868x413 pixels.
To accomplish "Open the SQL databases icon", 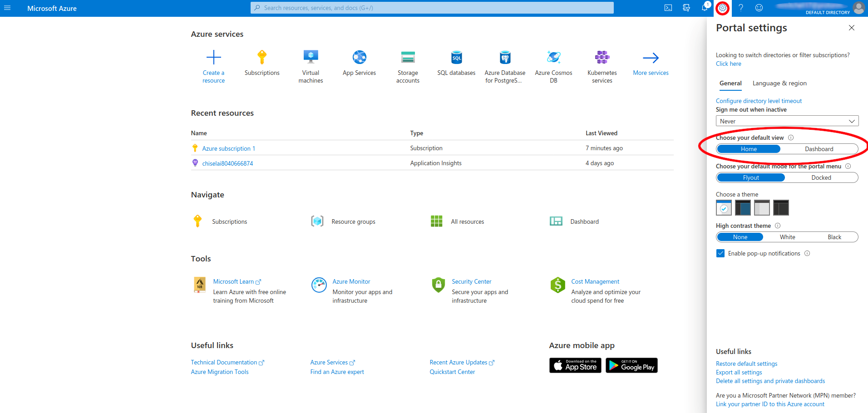I will pos(456,58).
